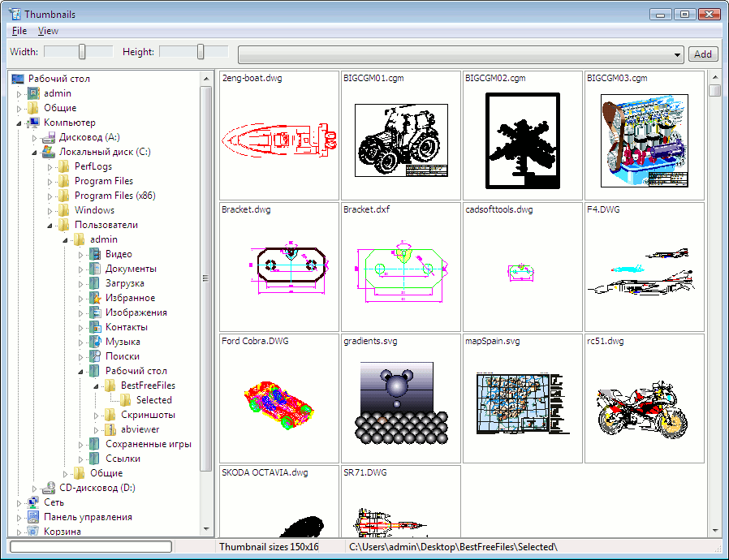Select the Рабочий стол desktop icon at tree root
The height and width of the screenshot is (560, 729).
(x=18, y=79)
